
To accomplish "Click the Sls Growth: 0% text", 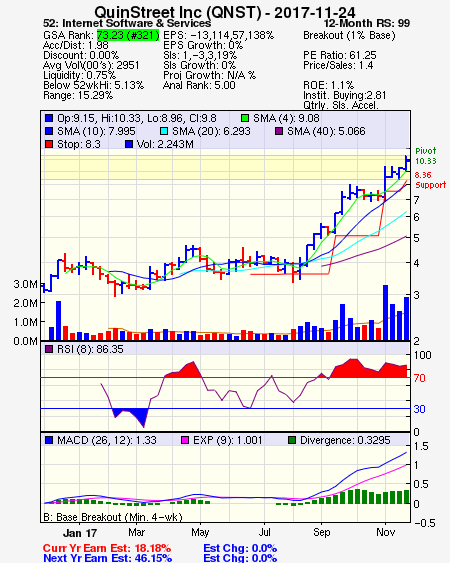I will pyautogui.click(x=199, y=65).
